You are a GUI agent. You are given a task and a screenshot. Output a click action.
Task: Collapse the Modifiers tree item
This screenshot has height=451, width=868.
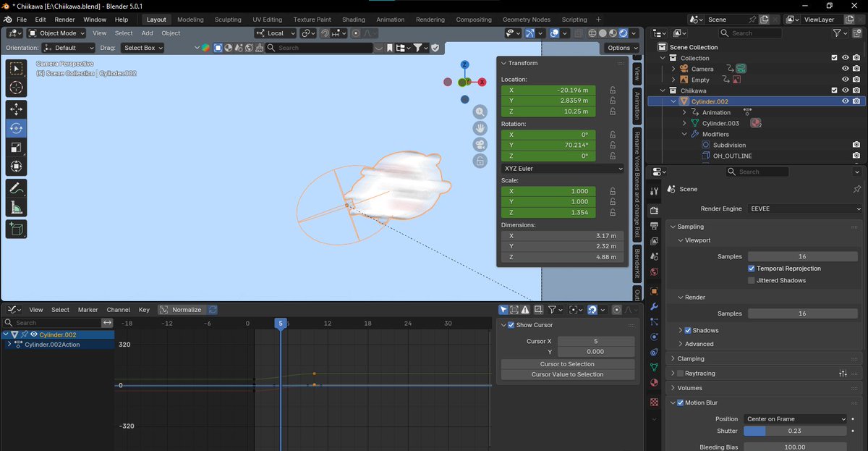coord(685,134)
